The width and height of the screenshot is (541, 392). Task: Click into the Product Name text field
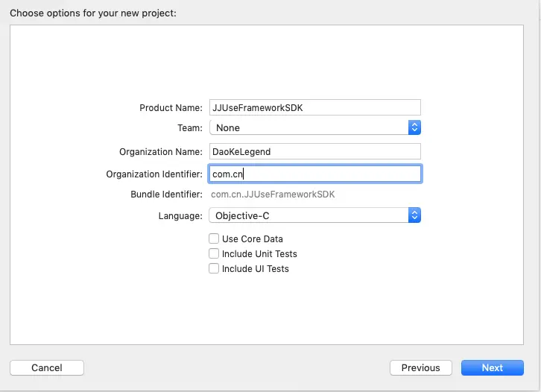[315, 107]
